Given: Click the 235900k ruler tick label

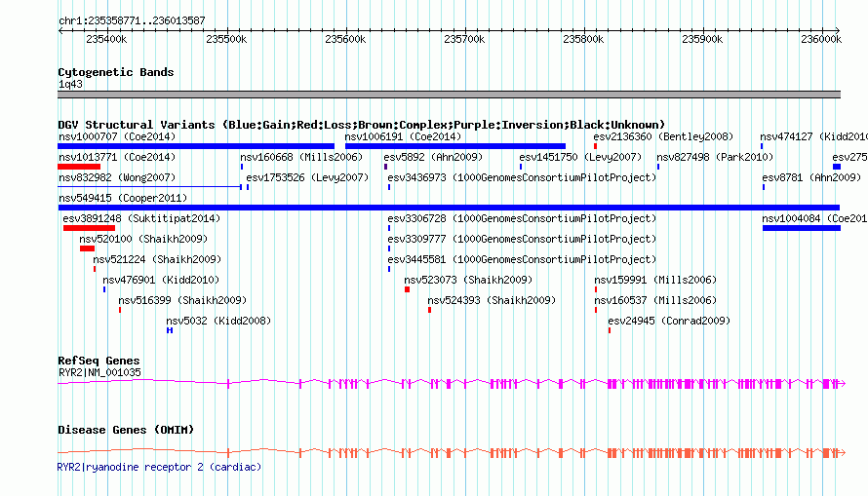Looking at the screenshot, I should [x=702, y=39].
